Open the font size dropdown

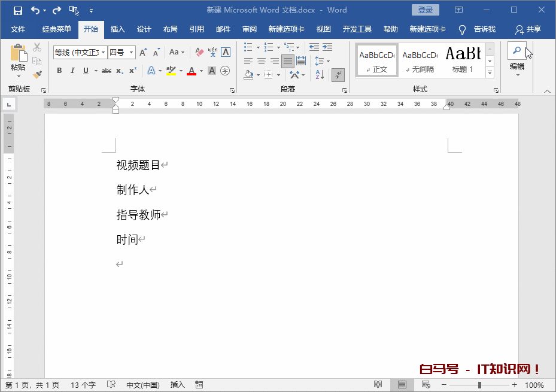(132, 53)
